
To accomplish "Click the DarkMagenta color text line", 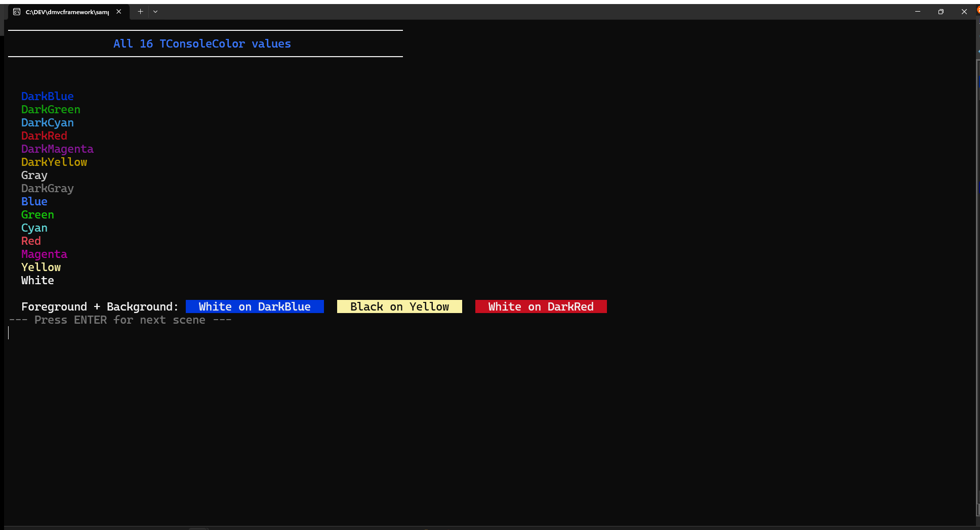I will 57,149.
